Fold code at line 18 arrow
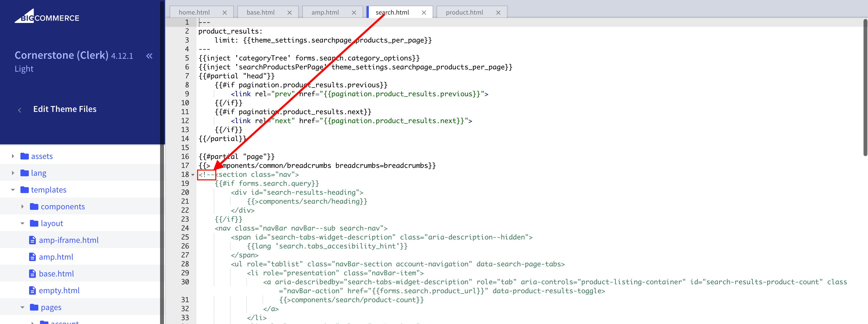 [193, 175]
